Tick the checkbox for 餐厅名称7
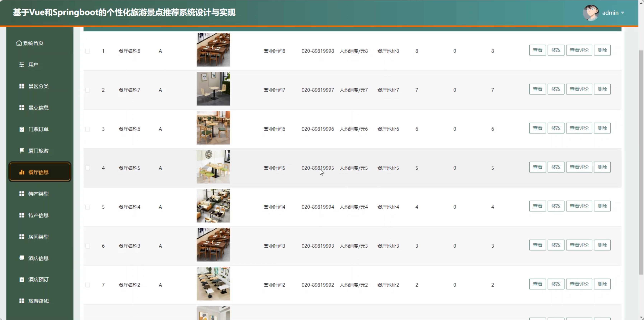The image size is (644, 320). point(87,90)
